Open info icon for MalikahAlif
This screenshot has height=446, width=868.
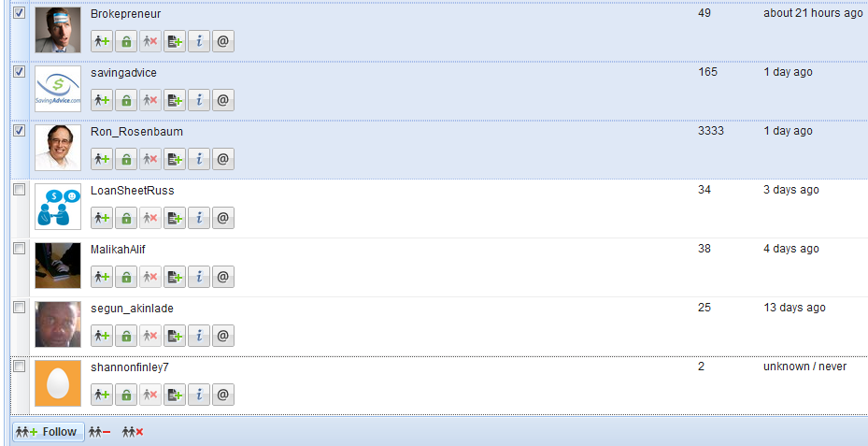199,277
